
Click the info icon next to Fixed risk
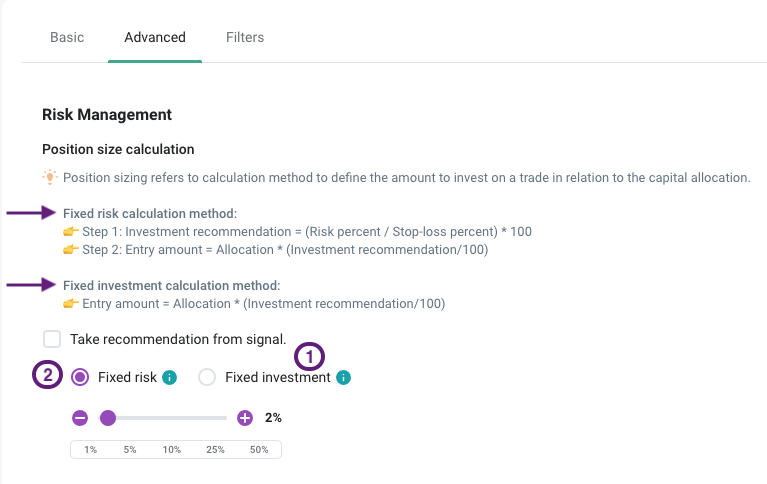[x=170, y=378]
